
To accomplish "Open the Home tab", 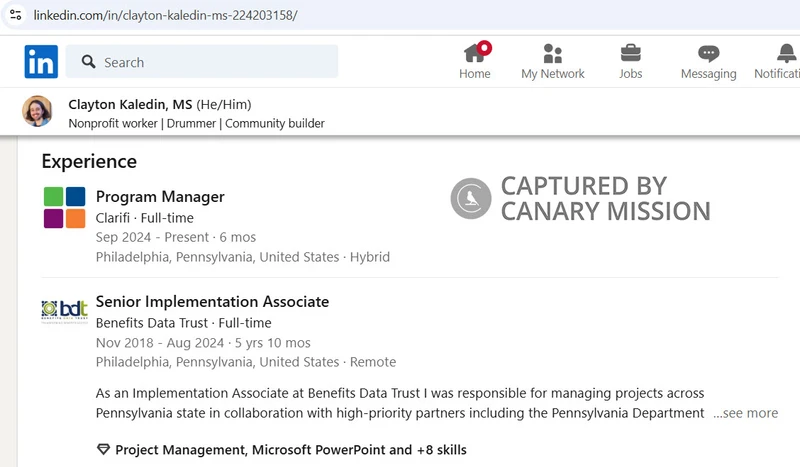I will pos(474,61).
